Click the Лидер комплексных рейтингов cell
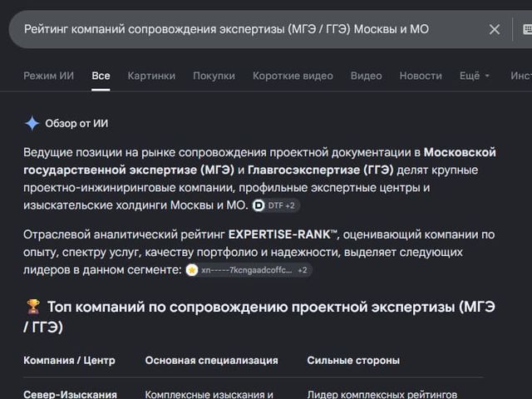The height and width of the screenshot is (399, 532). (382, 394)
